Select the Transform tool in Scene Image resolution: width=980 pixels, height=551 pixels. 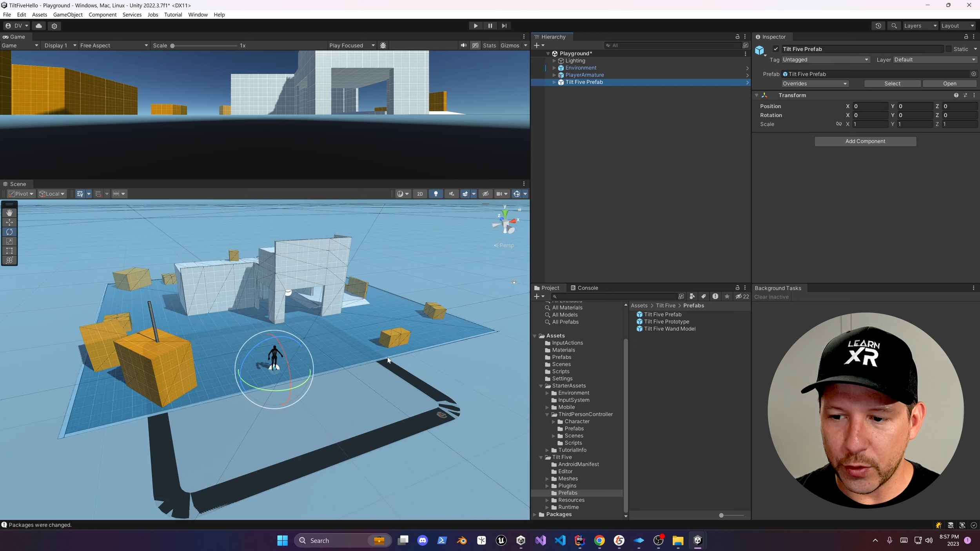(x=9, y=260)
